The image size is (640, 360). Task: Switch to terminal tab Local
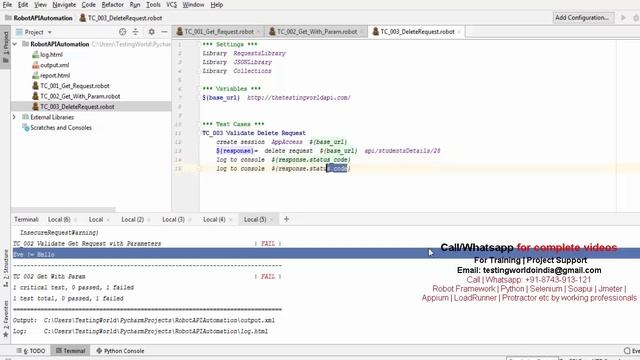[x=96, y=220]
